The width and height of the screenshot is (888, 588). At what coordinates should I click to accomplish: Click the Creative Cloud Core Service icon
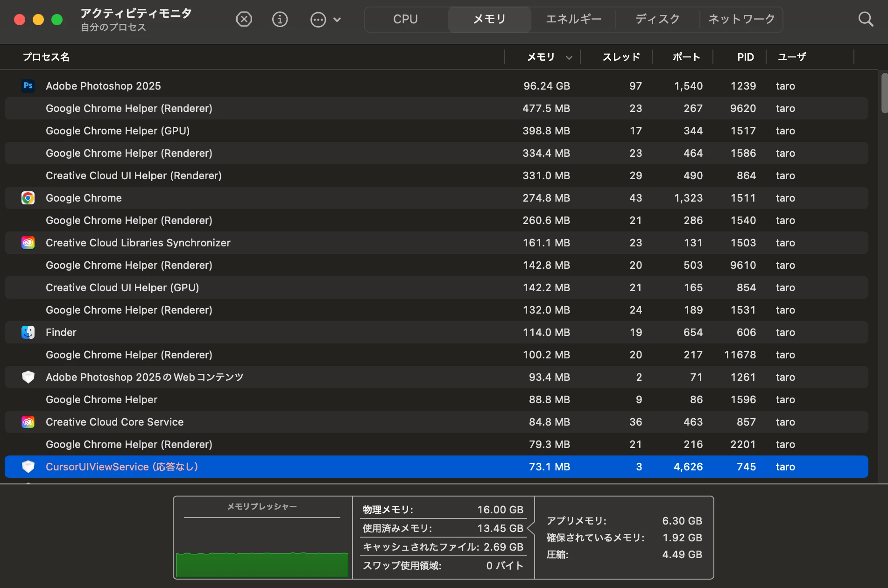coord(28,422)
